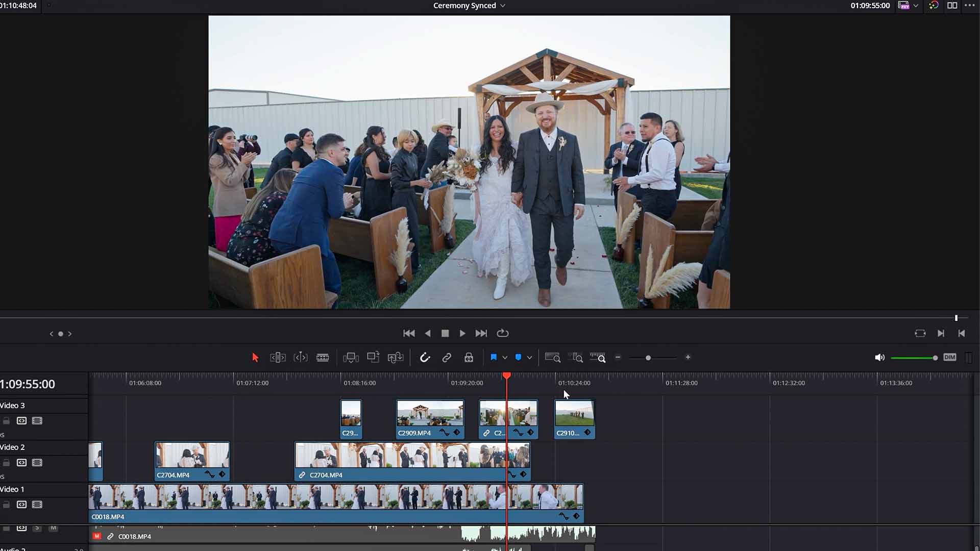Screen dimensions: 980x551
Task: Open the marker color dropdown arrow
Action: (x=529, y=358)
